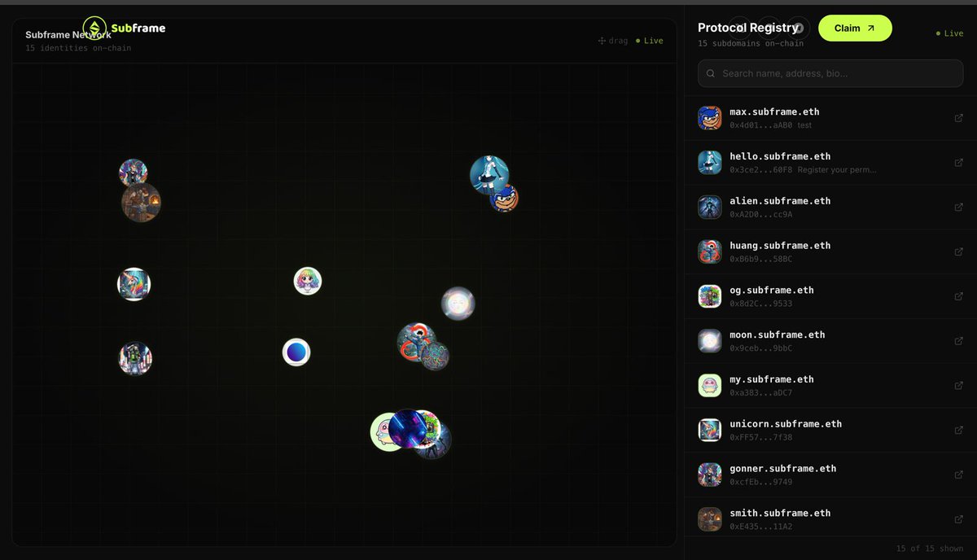977x560 pixels.
Task: Select the moon.subframe.eth name
Action: click(778, 335)
